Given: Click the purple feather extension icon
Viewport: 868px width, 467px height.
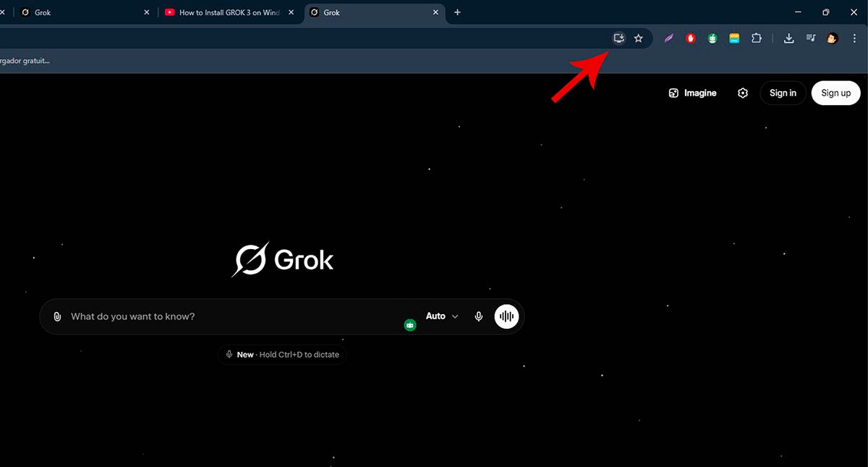Looking at the screenshot, I should click(x=668, y=38).
